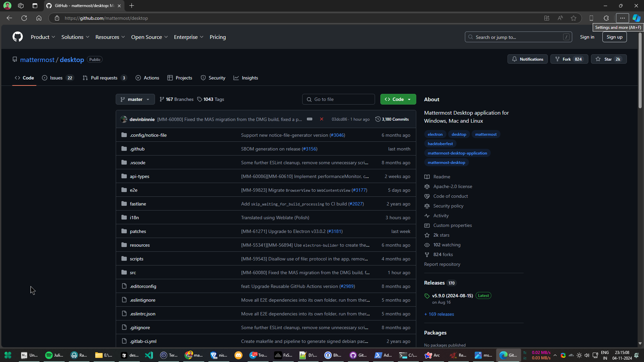Expand the Product navigation menu
This screenshot has width=644, height=362.
point(43,37)
